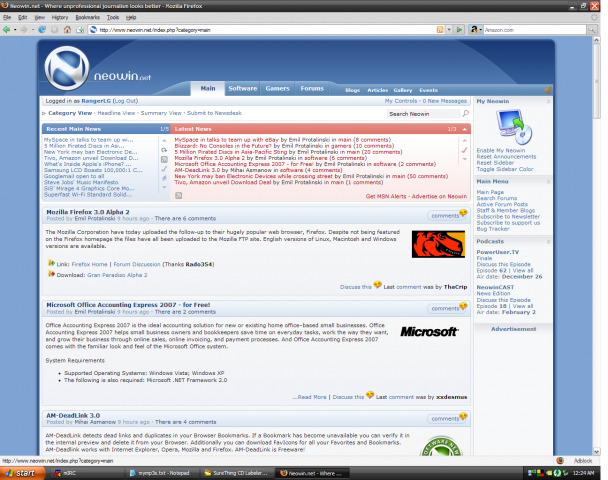The image size is (608, 480).
Task: Click the Bug Tracker menu link
Action: click(493, 229)
